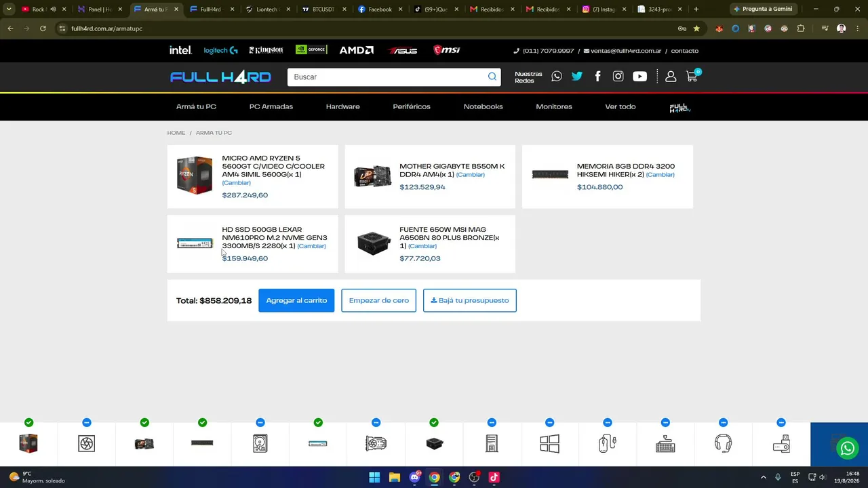The image size is (868, 488).
Task: Open the Monitores menu
Action: pyautogui.click(x=554, y=106)
